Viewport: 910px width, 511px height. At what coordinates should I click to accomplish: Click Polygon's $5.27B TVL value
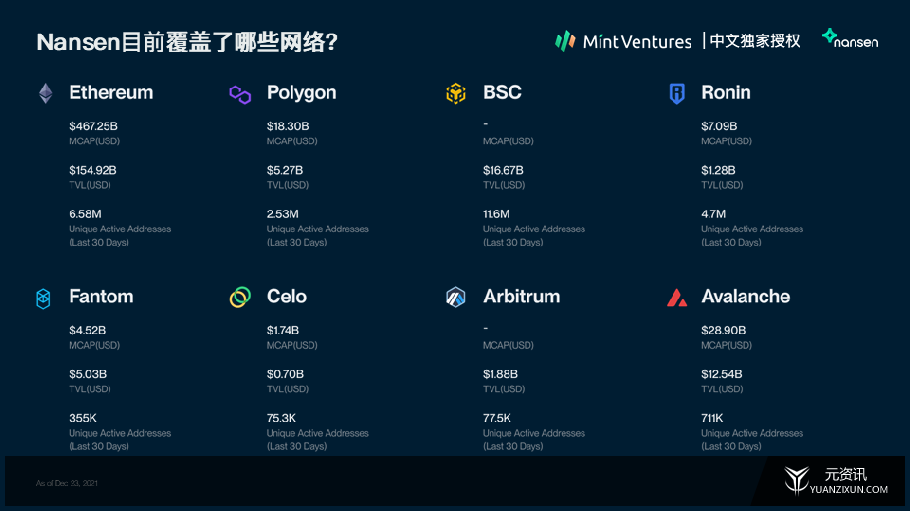click(285, 170)
